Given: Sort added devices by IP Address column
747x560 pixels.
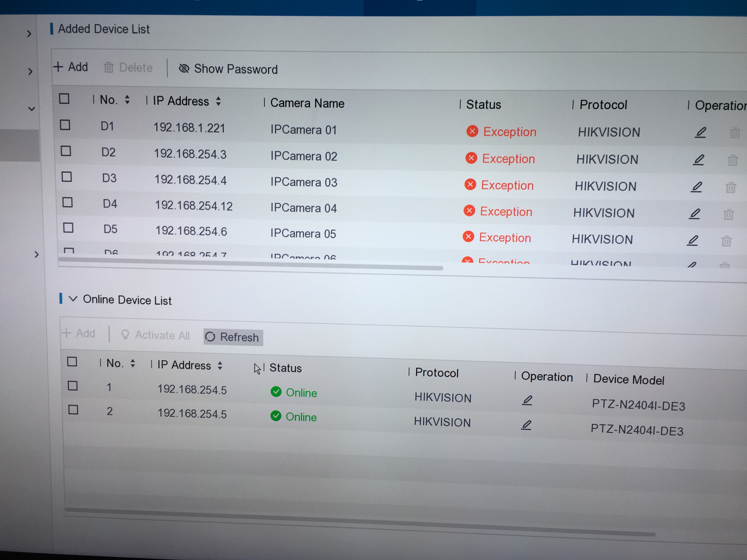Looking at the screenshot, I should pos(218,101).
